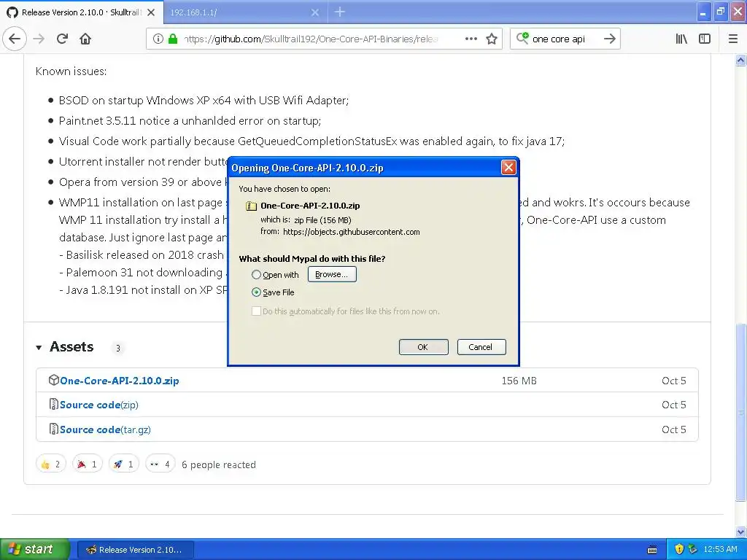The image size is (747, 560).
Task: Download One-Core-API-2.10.0.zip asset link
Action: click(x=120, y=381)
